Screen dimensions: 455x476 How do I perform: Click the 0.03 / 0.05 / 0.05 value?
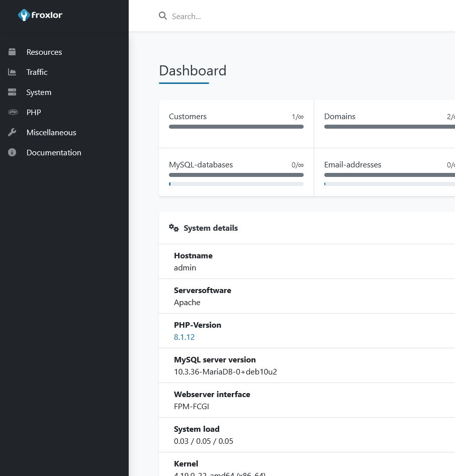[204, 441]
